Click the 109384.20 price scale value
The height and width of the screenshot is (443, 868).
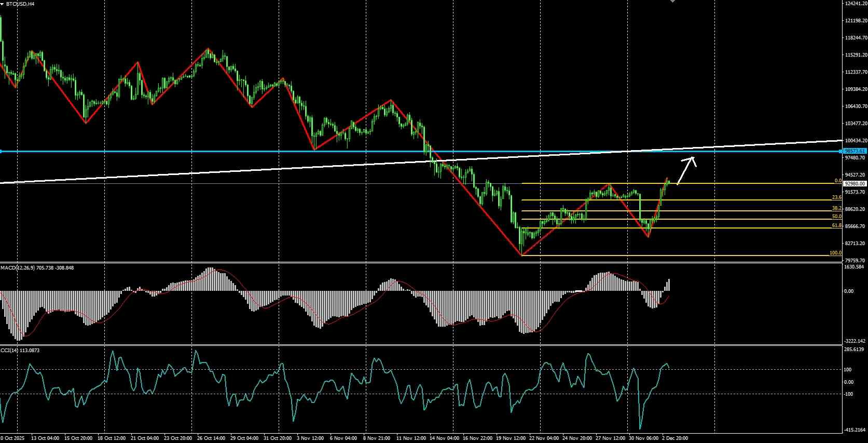point(856,89)
